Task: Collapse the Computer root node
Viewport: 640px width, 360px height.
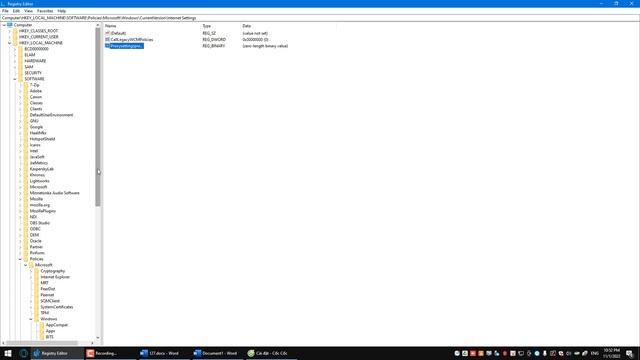Action: (x=4, y=25)
